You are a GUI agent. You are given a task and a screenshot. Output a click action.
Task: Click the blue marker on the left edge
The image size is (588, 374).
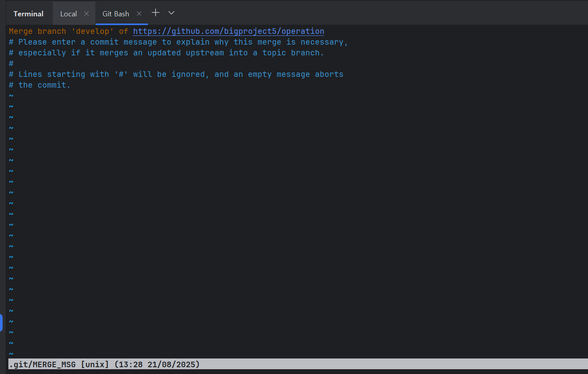coord(1,323)
